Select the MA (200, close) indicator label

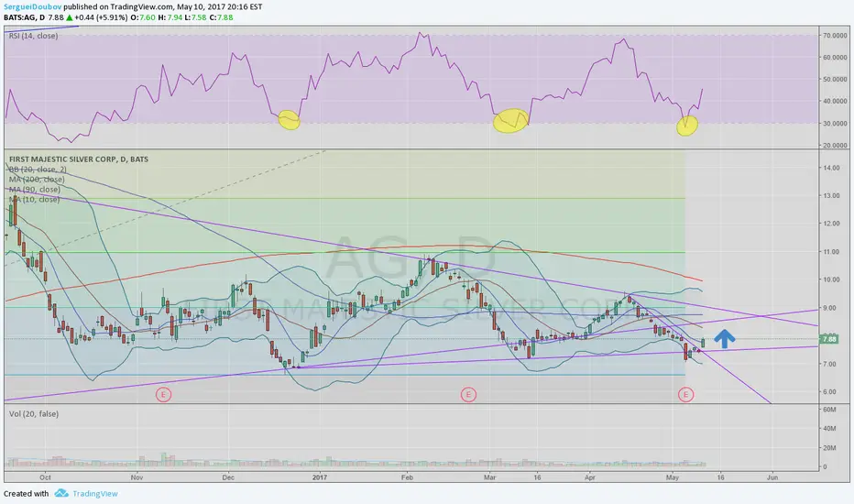[x=37, y=180]
